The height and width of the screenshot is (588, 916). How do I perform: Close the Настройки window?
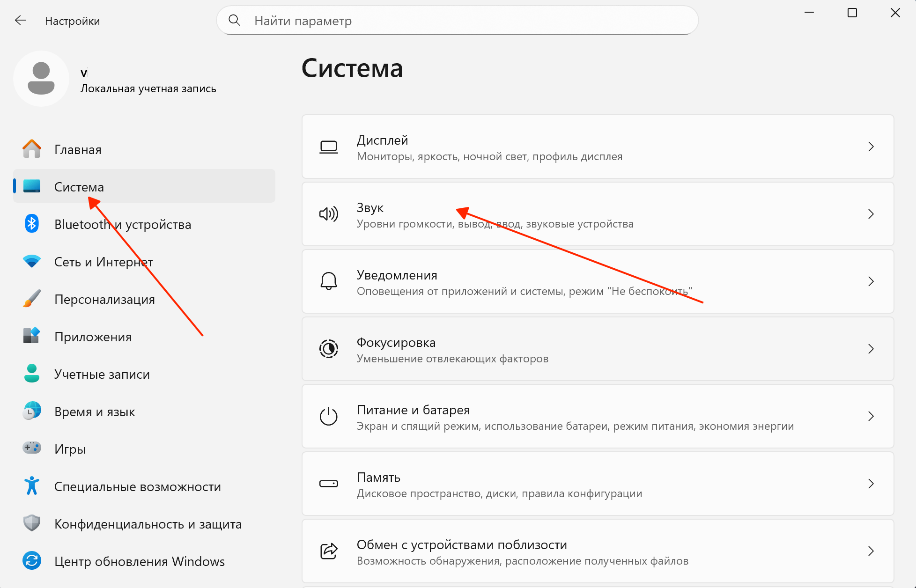click(x=895, y=13)
